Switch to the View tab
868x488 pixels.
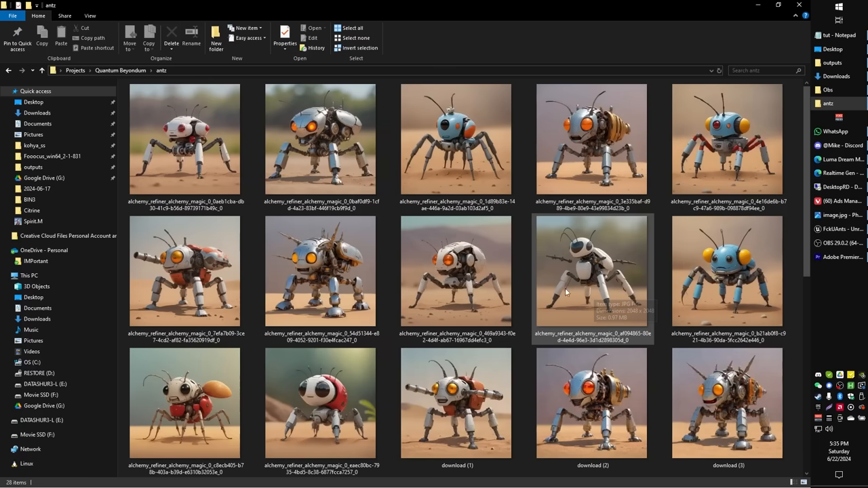pos(90,15)
